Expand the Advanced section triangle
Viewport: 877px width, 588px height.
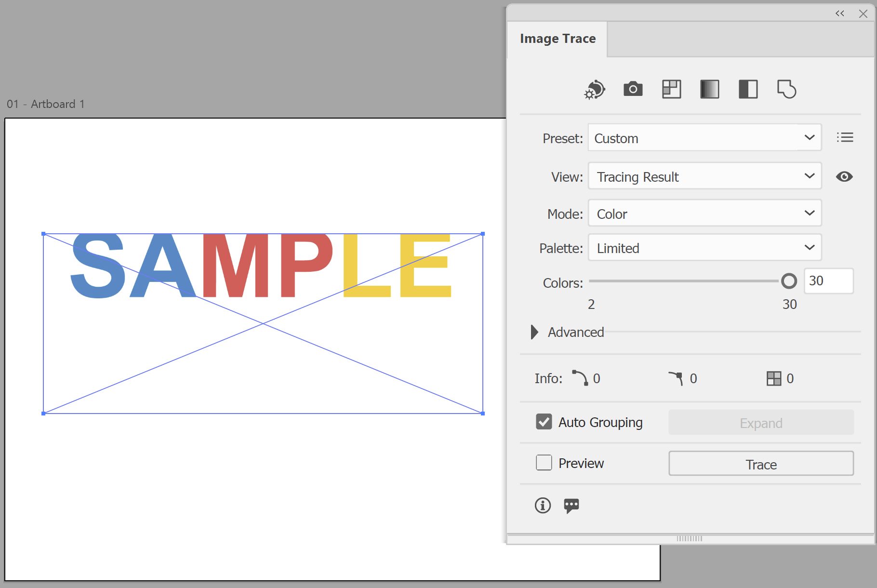point(534,332)
